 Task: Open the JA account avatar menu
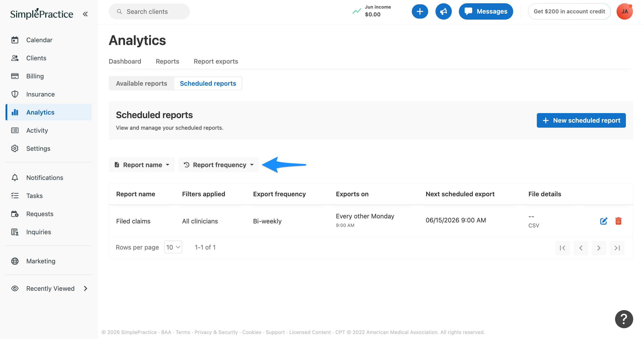click(x=625, y=11)
